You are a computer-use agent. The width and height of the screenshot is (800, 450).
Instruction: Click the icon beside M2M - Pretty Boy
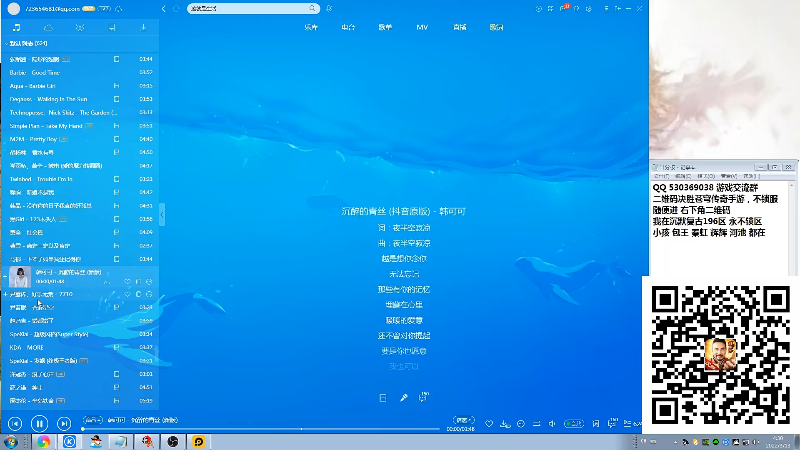coord(116,139)
